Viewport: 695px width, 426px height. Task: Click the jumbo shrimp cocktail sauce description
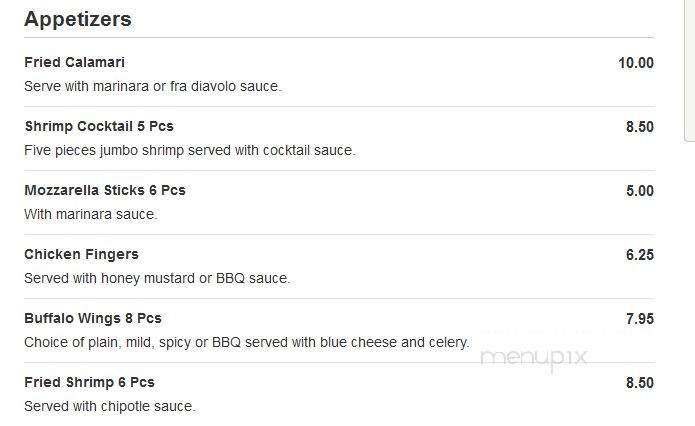(x=190, y=150)
